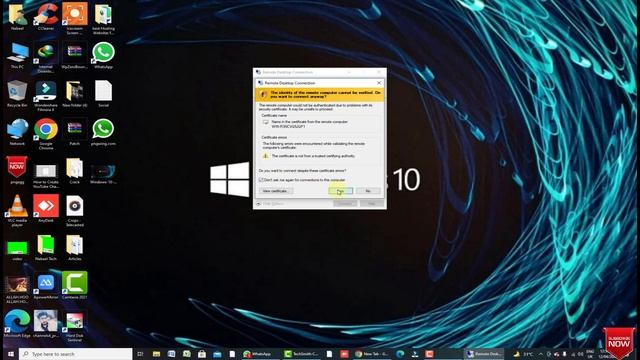This screenshot has width=640, height=360.
Task: Open VLC media player shortcut
Action: [17, 211]
